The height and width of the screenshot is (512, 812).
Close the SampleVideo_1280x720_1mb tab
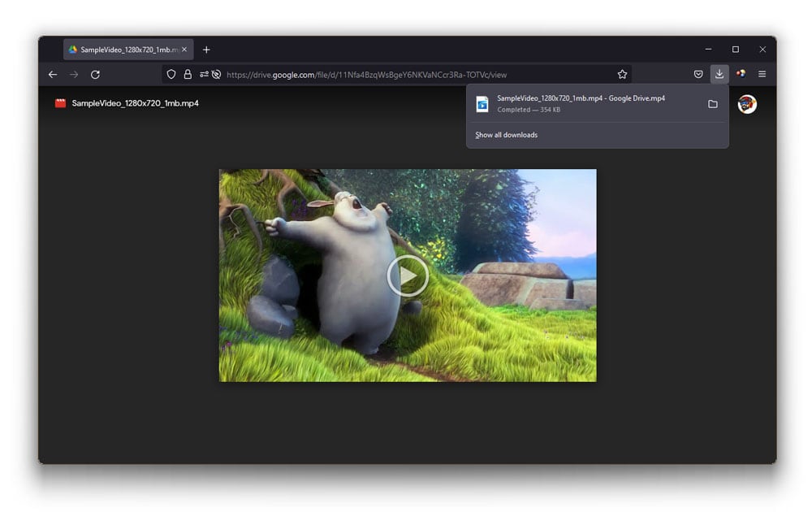tap(184, 50)
